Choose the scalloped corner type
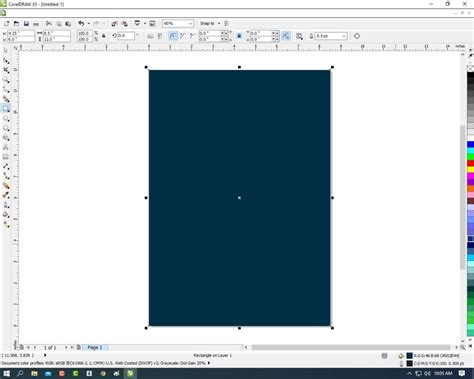474x379 pixels. click(x=182, y=36)
